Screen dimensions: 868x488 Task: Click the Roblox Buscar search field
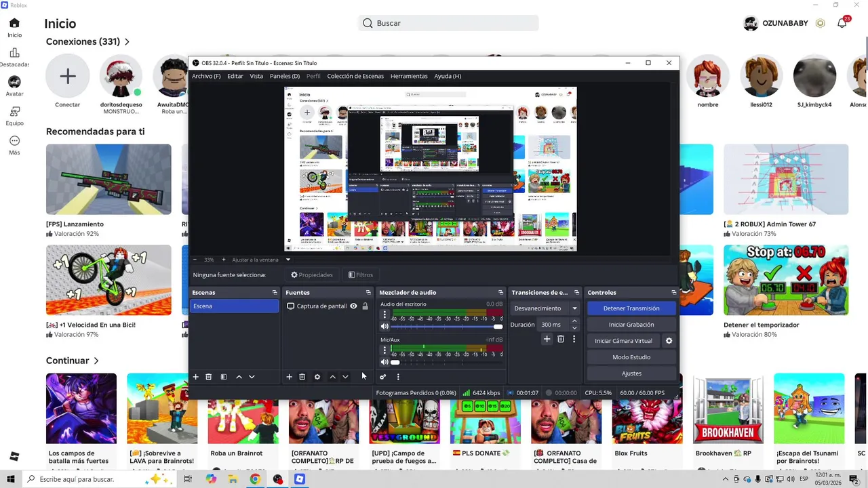448,23
